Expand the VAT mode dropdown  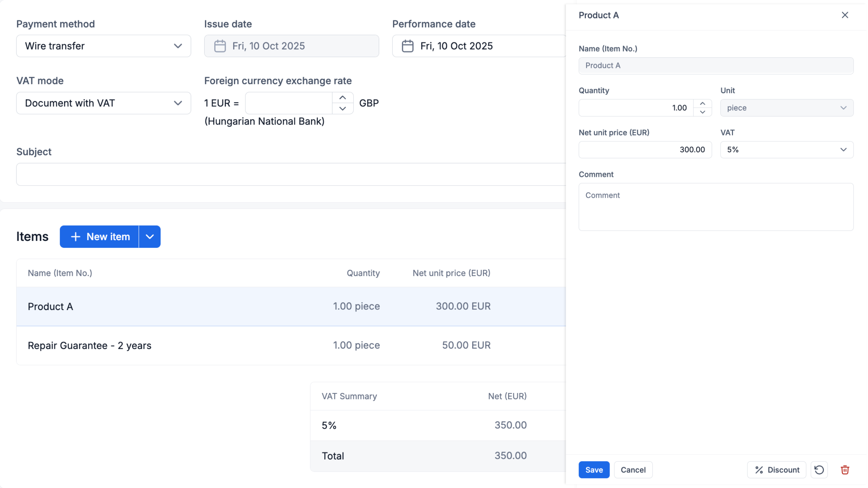click(103, 103)
